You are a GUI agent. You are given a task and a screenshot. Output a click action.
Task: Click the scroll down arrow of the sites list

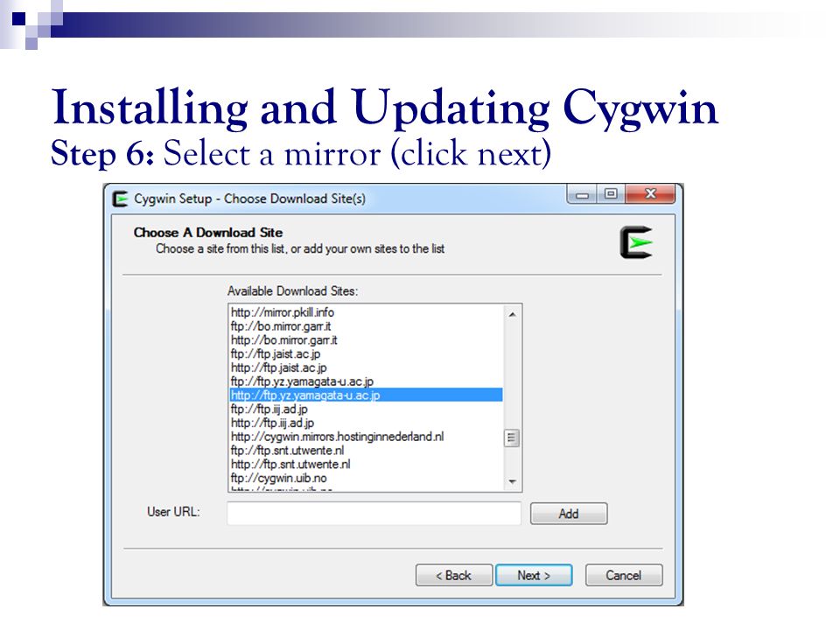(512, 481)
